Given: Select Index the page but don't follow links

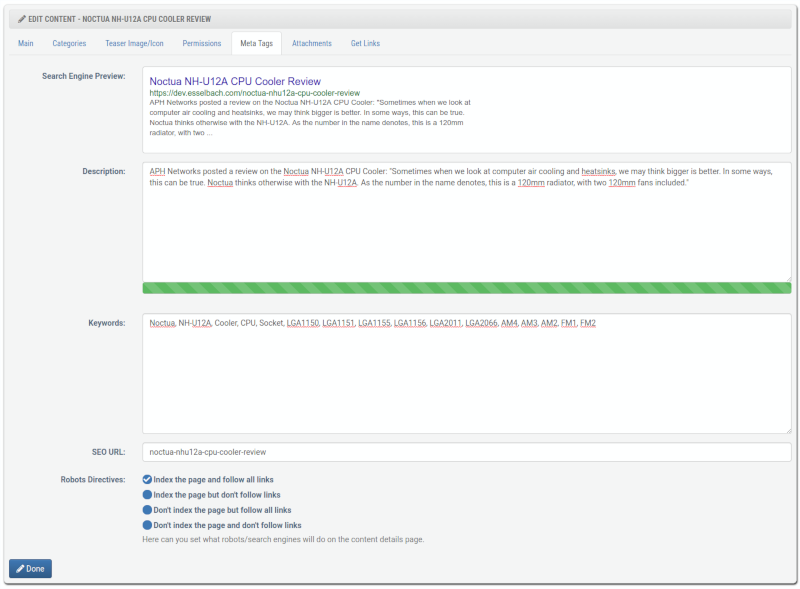Looking at the screenshot, I should [147, 495].
